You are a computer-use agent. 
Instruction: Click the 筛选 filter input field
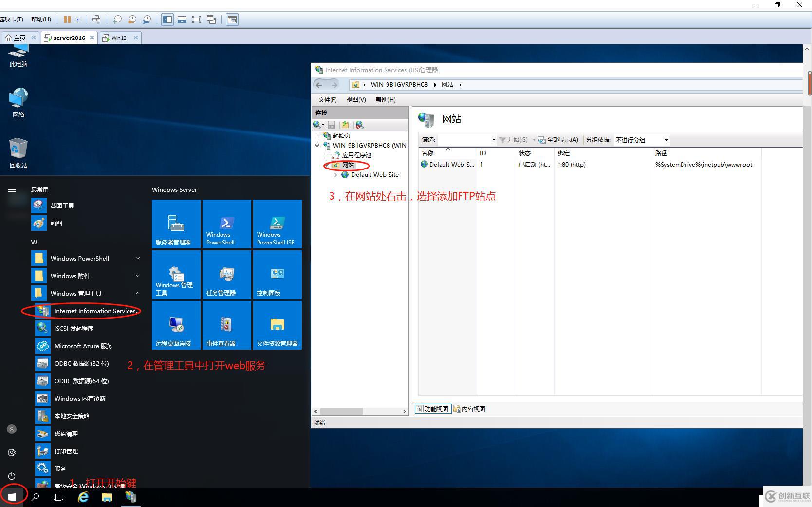coord(464,140)
